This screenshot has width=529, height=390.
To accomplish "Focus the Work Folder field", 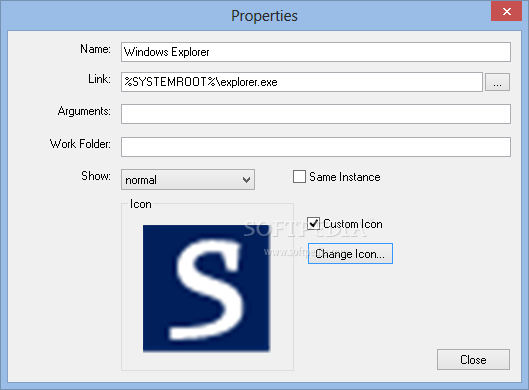I will point(316,147).
